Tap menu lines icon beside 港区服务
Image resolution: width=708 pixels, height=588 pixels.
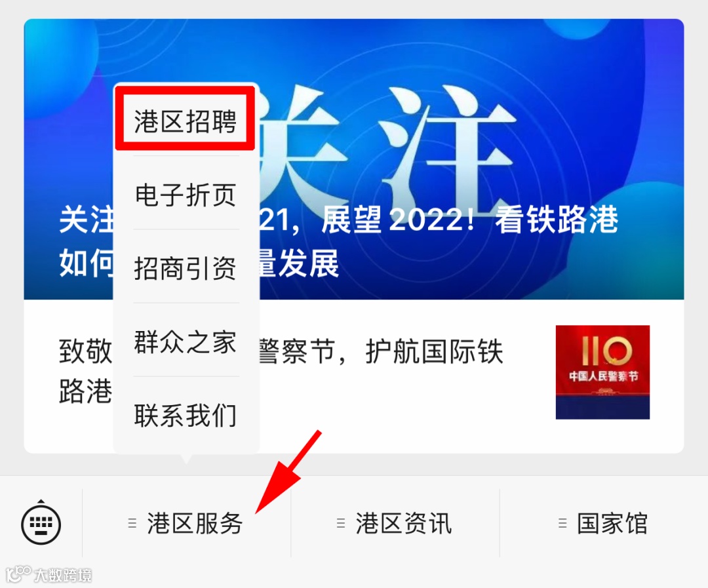coord(132,523)
